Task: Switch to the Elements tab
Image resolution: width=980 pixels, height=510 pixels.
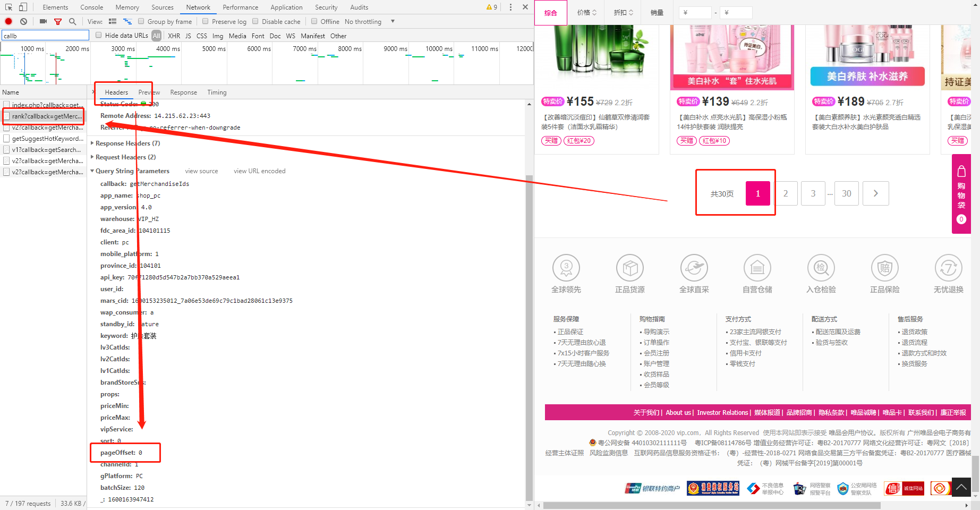Action: 55,7
